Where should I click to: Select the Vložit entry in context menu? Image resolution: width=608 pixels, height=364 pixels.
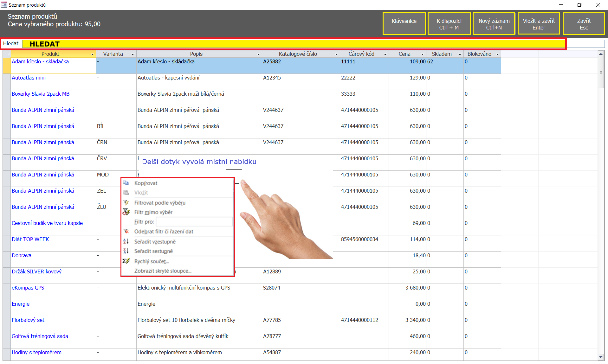click(141, 193)
